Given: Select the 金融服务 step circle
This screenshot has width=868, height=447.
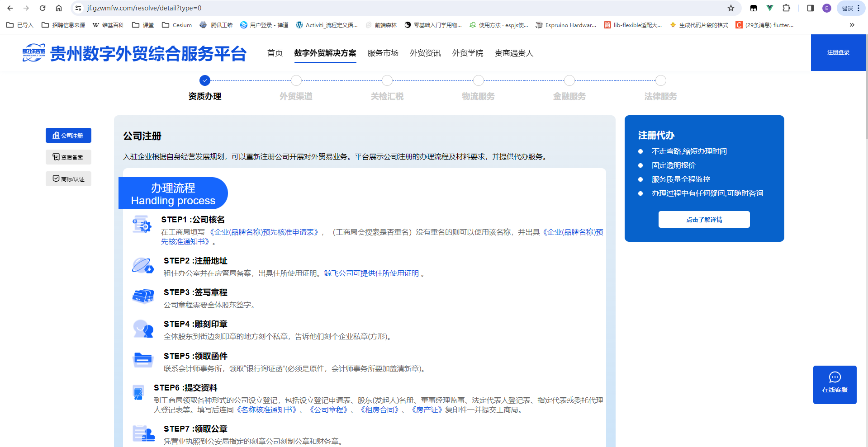Looking at the screenshot, I should (569, 80).
